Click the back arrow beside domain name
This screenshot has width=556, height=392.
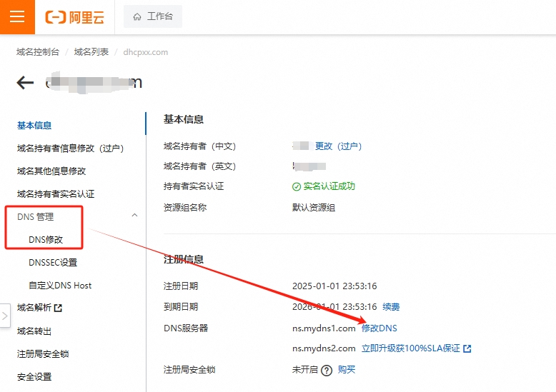pos(25,83)
